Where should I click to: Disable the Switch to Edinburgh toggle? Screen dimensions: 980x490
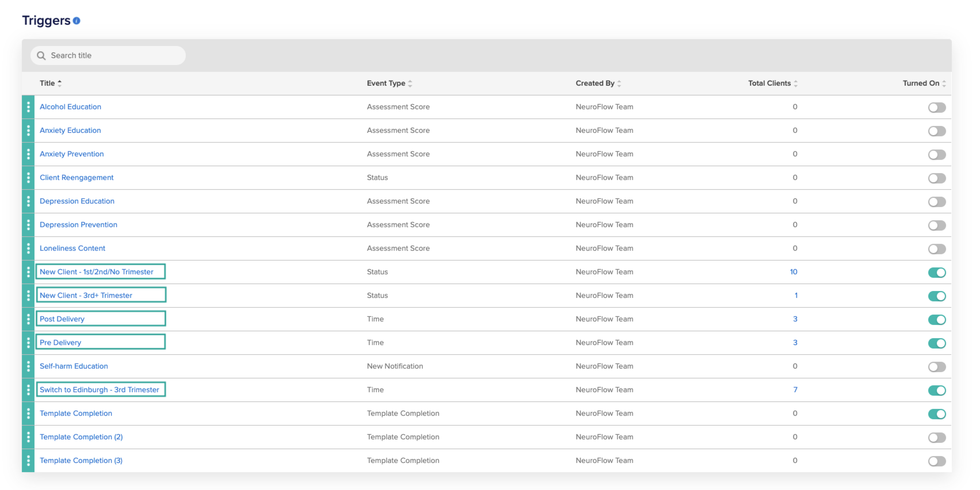click(937, 391)
